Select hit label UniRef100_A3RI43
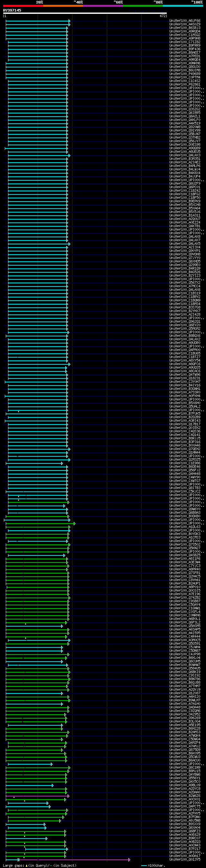The width and height of the screenshot is (206, 868). tap(185, 420)
